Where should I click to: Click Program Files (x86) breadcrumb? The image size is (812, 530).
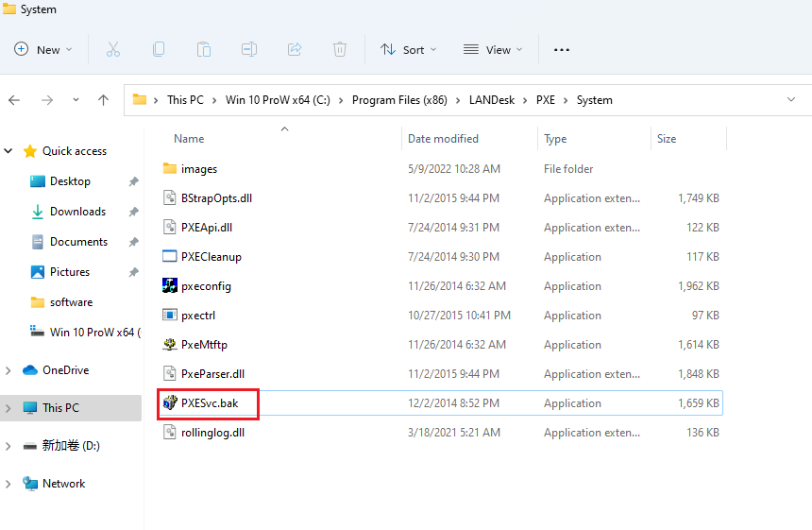(399, 100)
